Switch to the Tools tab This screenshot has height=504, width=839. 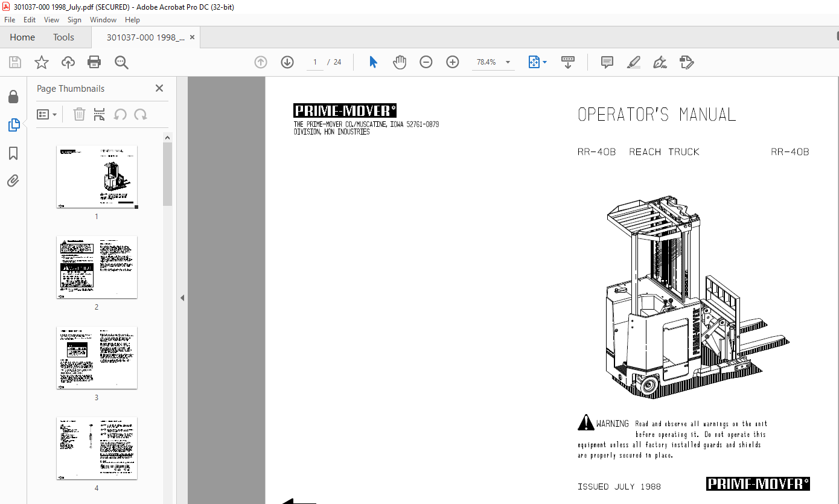[63, 37]
